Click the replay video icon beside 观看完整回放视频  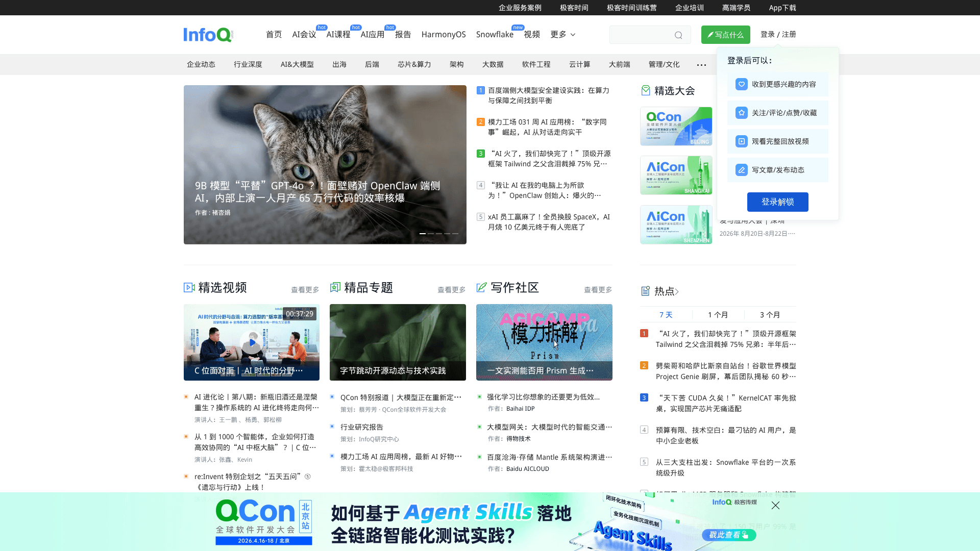tap(741, 141)
